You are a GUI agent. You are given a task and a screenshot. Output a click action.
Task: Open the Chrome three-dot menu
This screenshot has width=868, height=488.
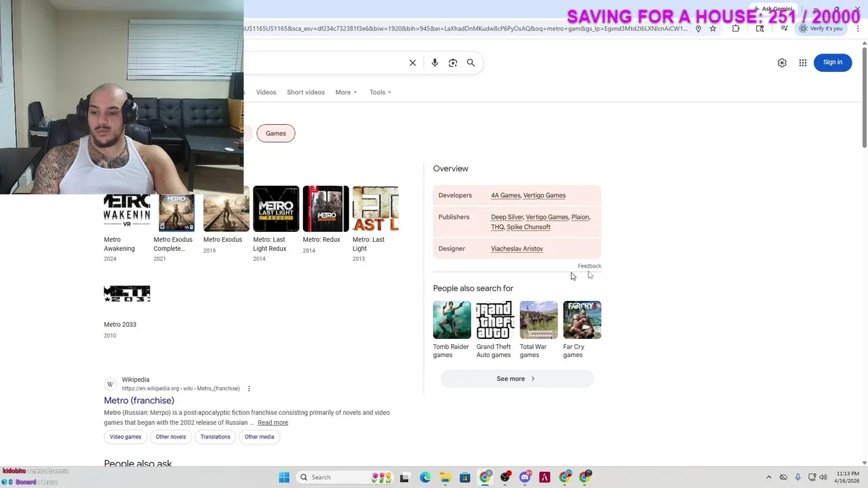point(858,28)
